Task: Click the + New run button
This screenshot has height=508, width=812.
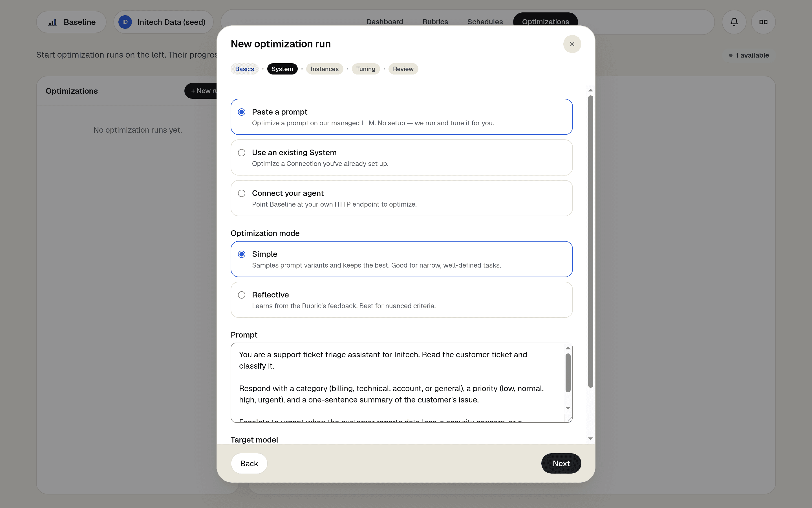Action: (x=201, y=91)
